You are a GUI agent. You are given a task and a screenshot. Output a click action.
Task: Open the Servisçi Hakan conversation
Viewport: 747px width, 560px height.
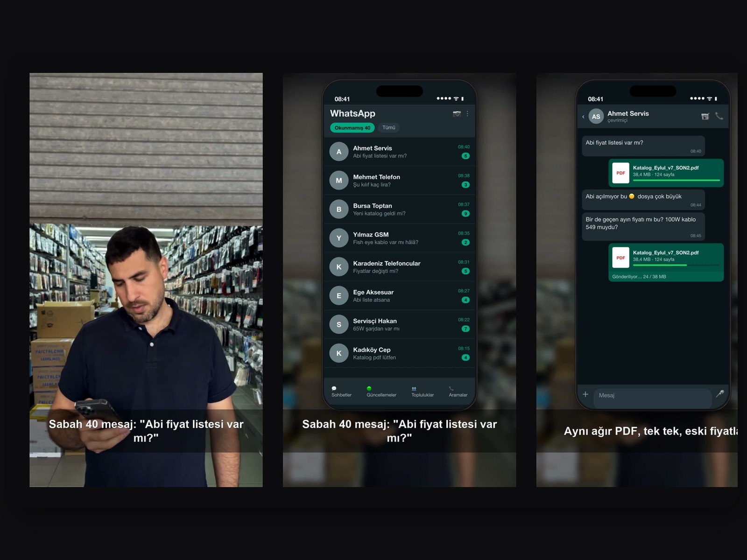click(400, 324)
